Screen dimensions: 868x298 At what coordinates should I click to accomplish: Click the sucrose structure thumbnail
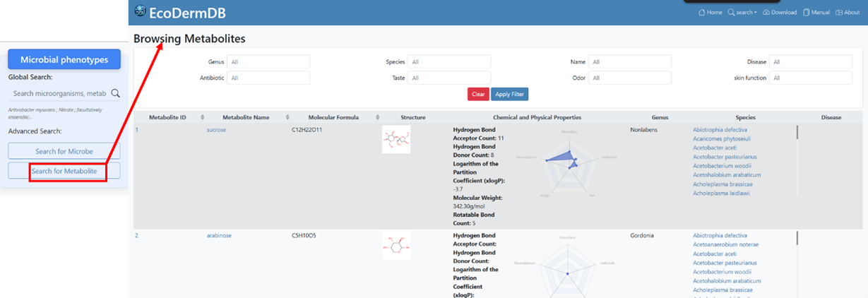point(396,139)
